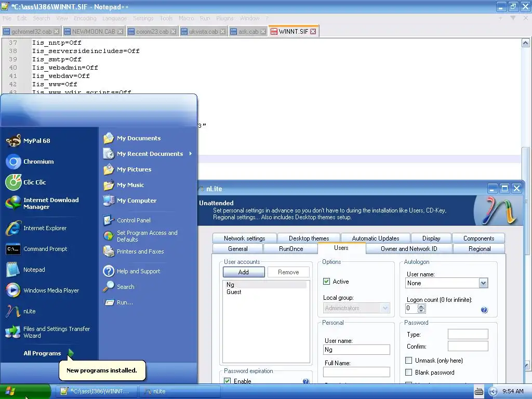The image size is (532, 399).
Task: Launch Command Prompt
Action: coord(37,249)
